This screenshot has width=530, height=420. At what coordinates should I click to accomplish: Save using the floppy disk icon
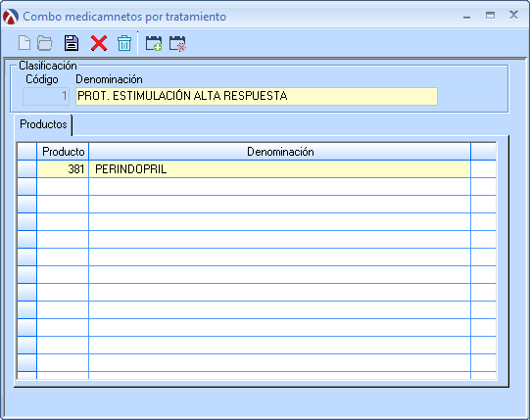[x=72, y=43]
